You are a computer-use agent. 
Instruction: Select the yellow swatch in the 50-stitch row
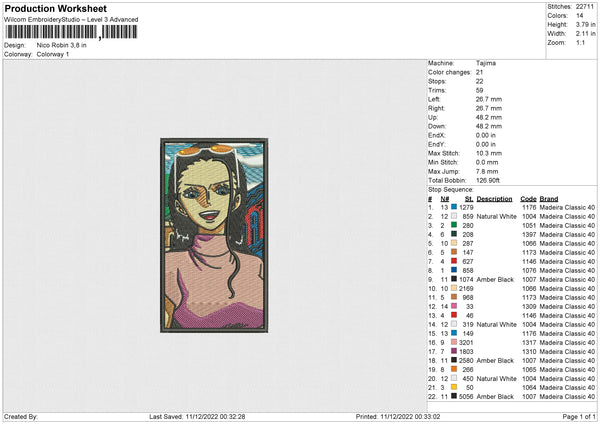pos(454,387)
